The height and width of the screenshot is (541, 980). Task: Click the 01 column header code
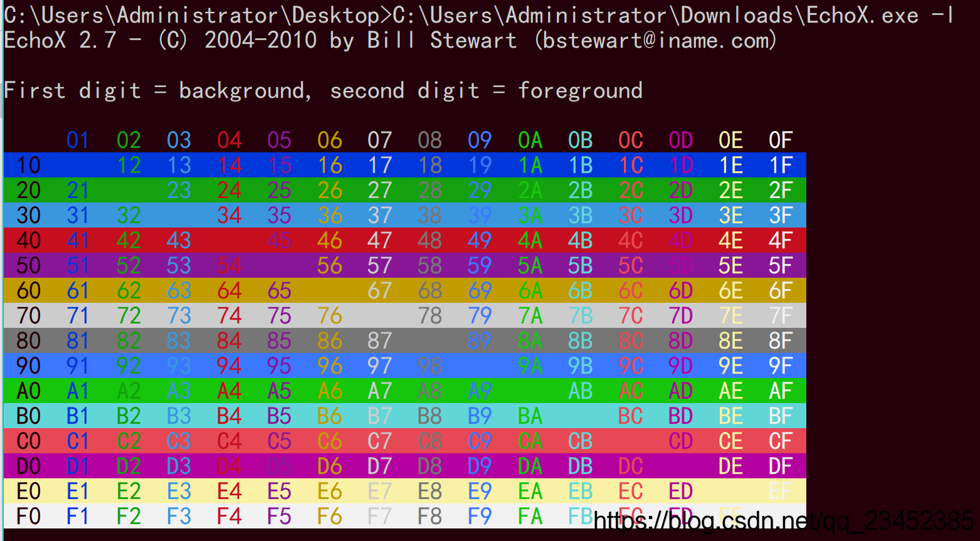[78, 140]
